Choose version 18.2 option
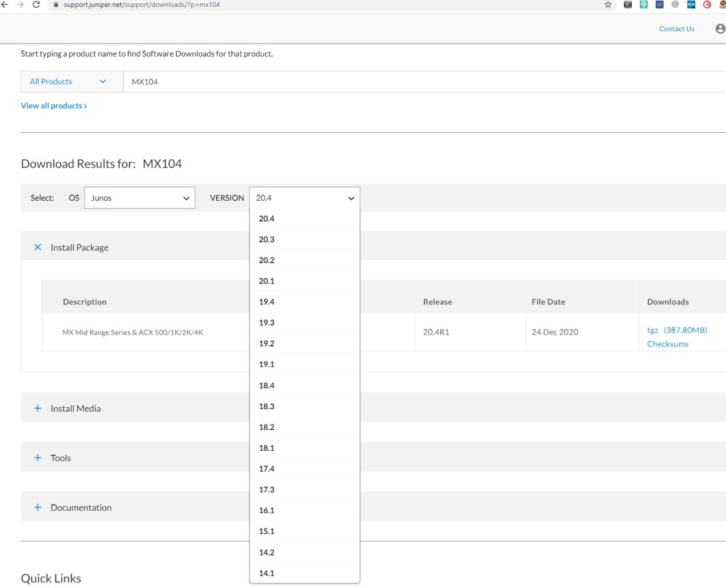Viewport: 726px width, 588px height. [305, 427]
